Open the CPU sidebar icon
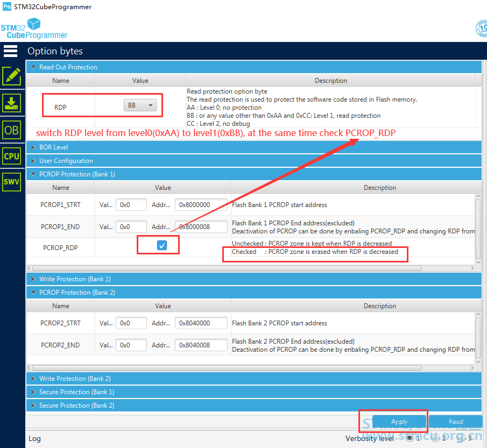Screen dimensions: 487x448 (x=12, y=156)
